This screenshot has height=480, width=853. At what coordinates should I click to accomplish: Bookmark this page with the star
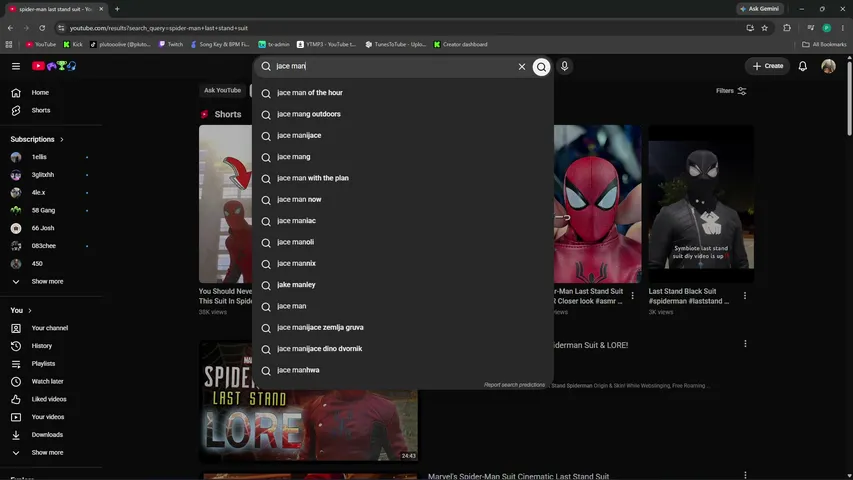[764, 28]
